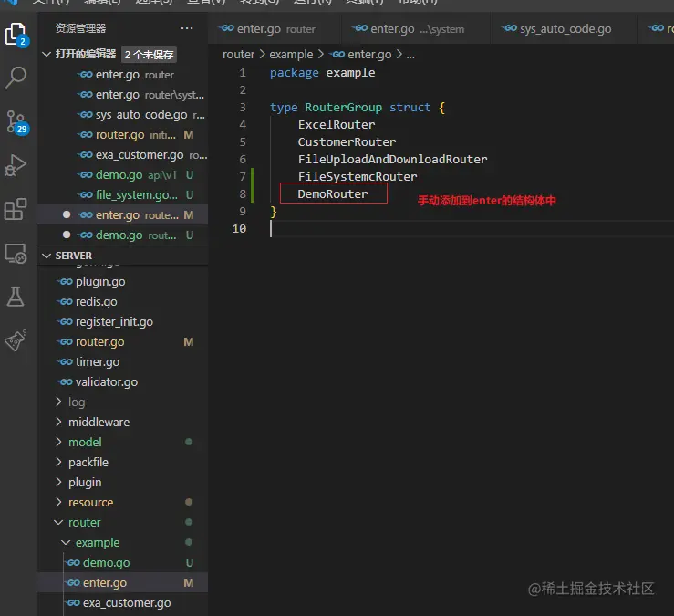Switch to enter.go ...\system tab
674x616 pixels.
416,29
